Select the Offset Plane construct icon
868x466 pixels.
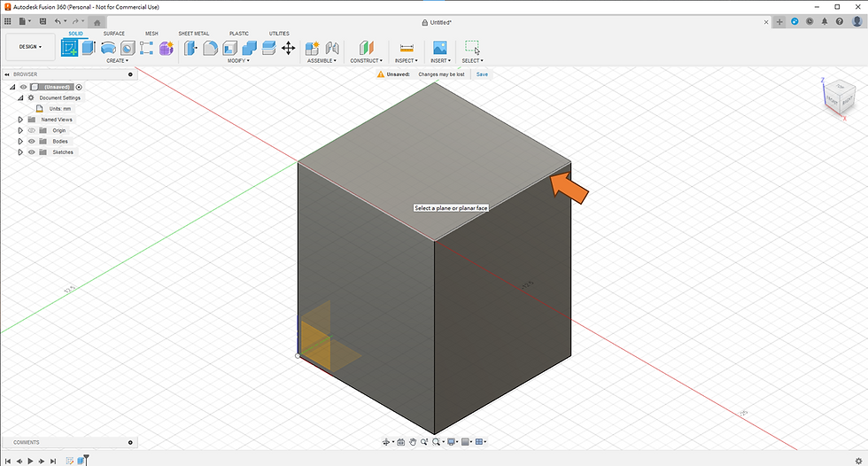click(366, 48)
